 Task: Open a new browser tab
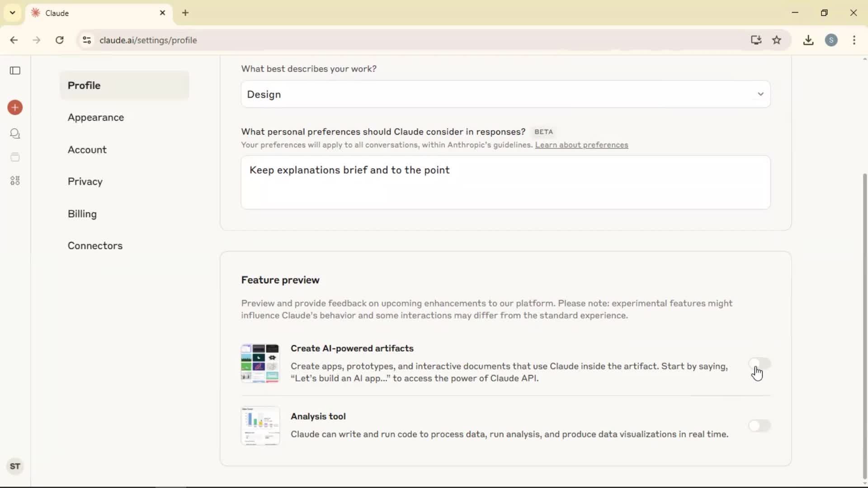click(x=185, y=13)
